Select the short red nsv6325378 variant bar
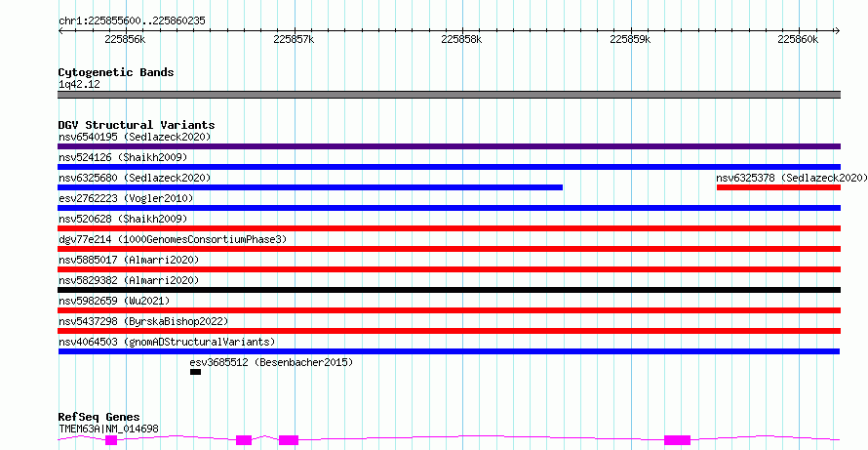This screenshot has height=450, width=868. pyautogui.click(x=778, y=187)
